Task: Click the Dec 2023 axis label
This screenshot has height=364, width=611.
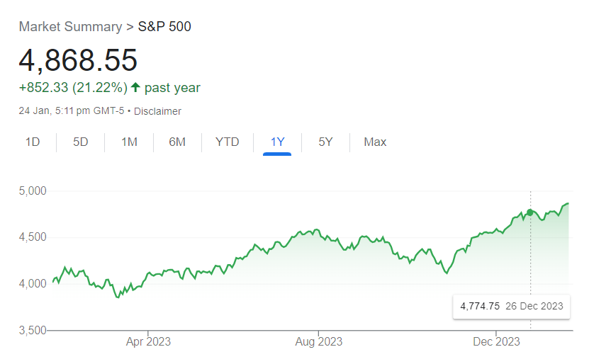Action: 495,342
